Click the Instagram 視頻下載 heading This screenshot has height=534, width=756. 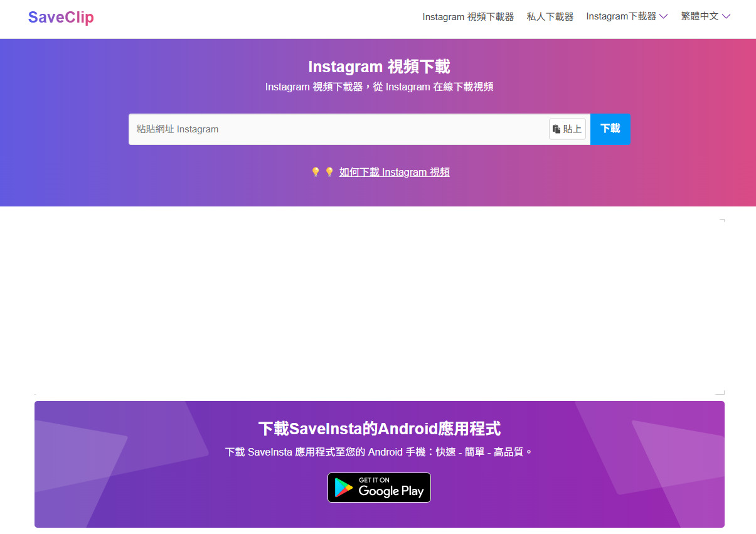[x=379, y=67]
